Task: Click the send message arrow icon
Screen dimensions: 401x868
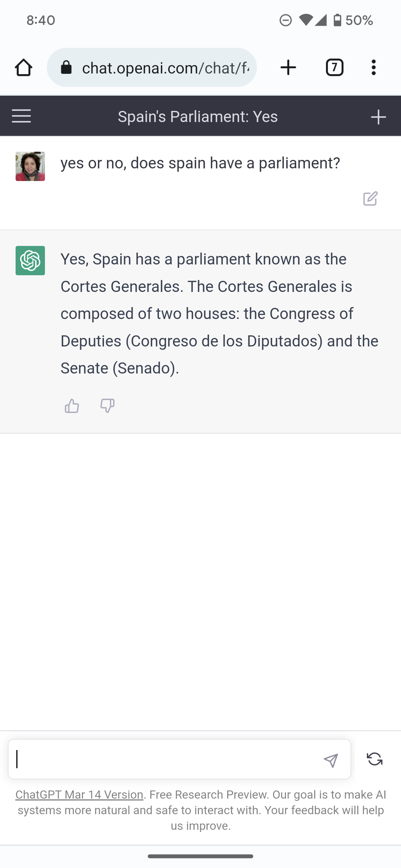Action: [x=330, y=760]
